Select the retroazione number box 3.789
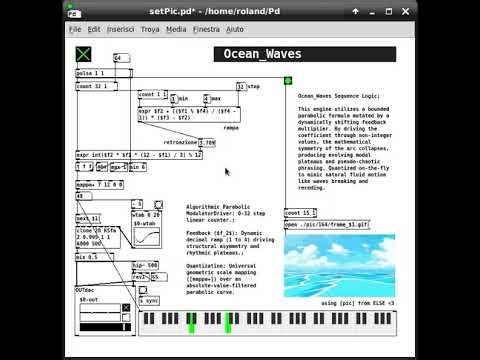This screenshot has width=480, height=360. [207, 143]
